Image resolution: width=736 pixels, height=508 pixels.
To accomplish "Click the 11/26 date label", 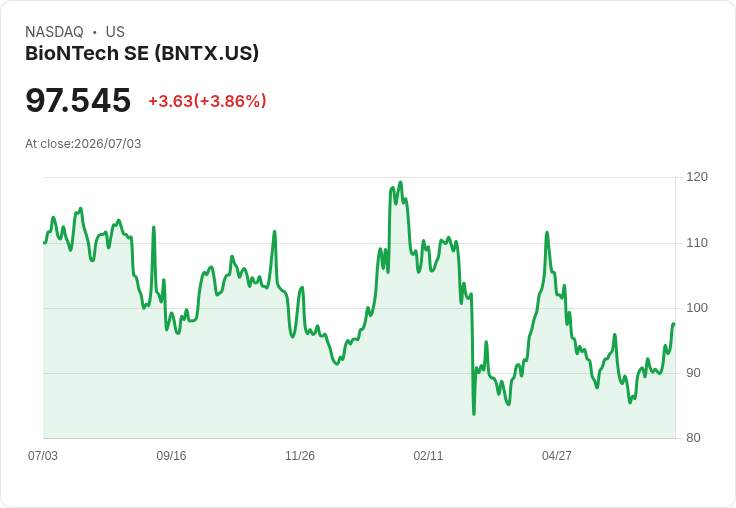I will [x=300, y=456].
